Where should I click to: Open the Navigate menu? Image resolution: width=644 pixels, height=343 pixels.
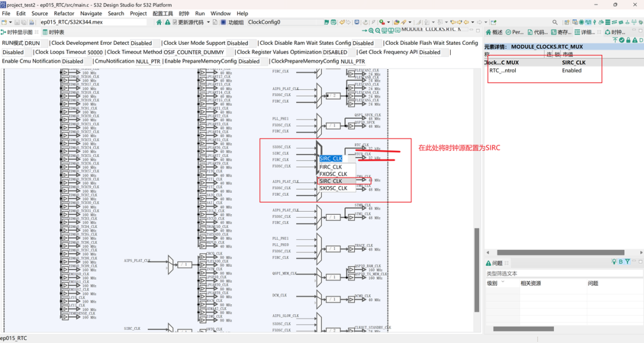point(91,13)
